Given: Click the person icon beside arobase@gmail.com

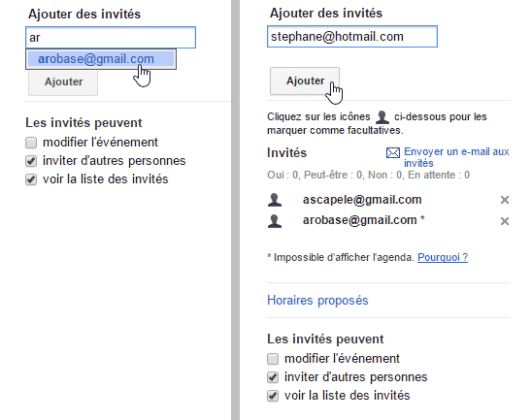Looking at the screenshot, I should (275, 221).
